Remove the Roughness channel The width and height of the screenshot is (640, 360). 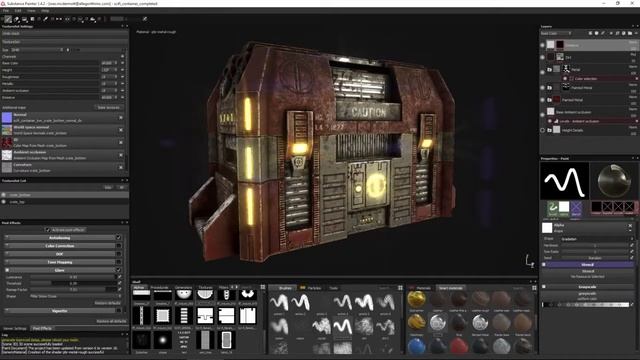pos(122,77)
